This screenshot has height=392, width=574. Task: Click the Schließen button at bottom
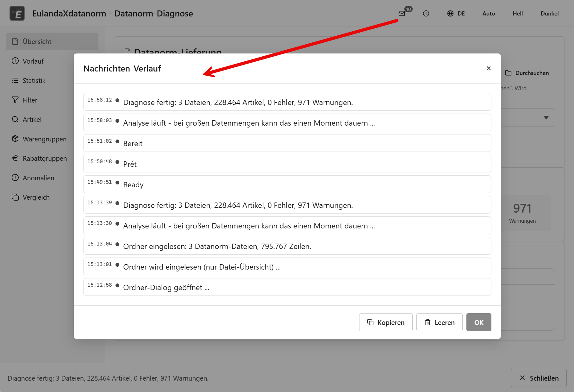click(x=539, y=378)
